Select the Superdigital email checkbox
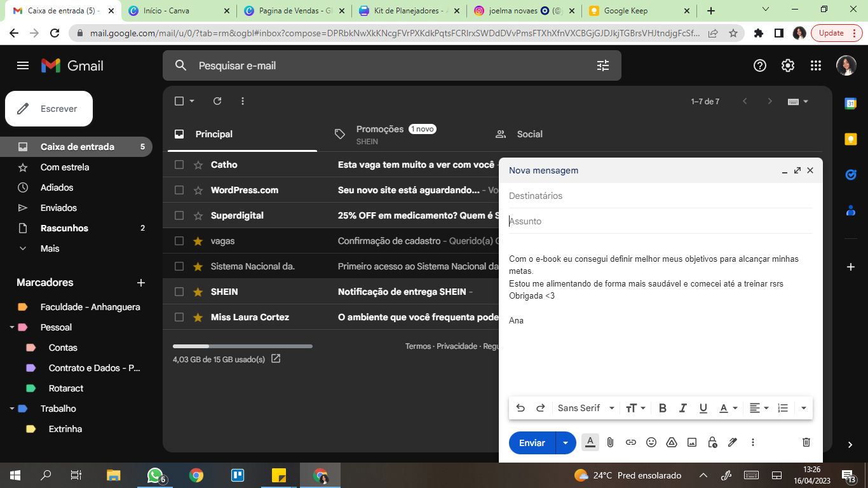Screen dimensions: 868x488 [x=179, y=215]
